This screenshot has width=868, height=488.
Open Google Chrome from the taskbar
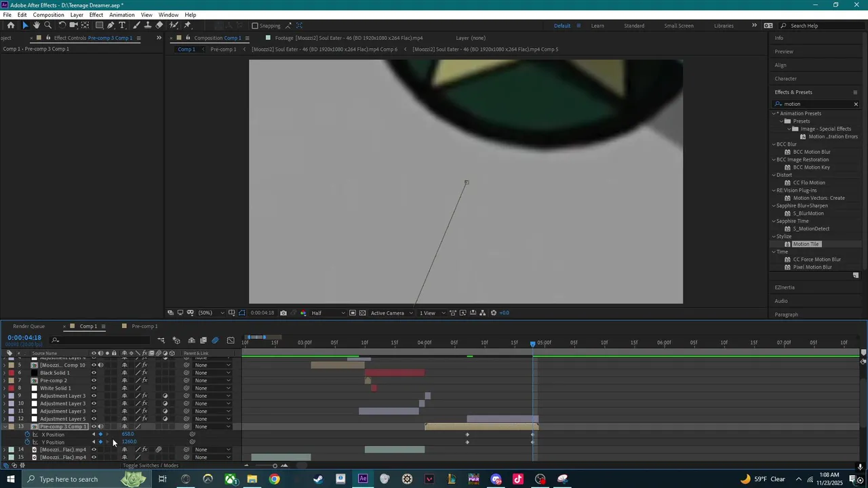click(274, 479)
